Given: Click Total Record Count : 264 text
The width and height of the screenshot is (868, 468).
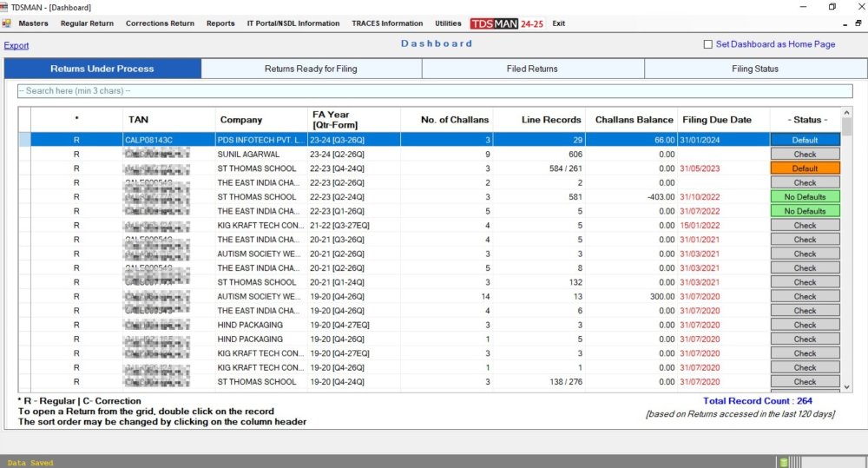Looking at the screenshot, I should pos(757,401).
